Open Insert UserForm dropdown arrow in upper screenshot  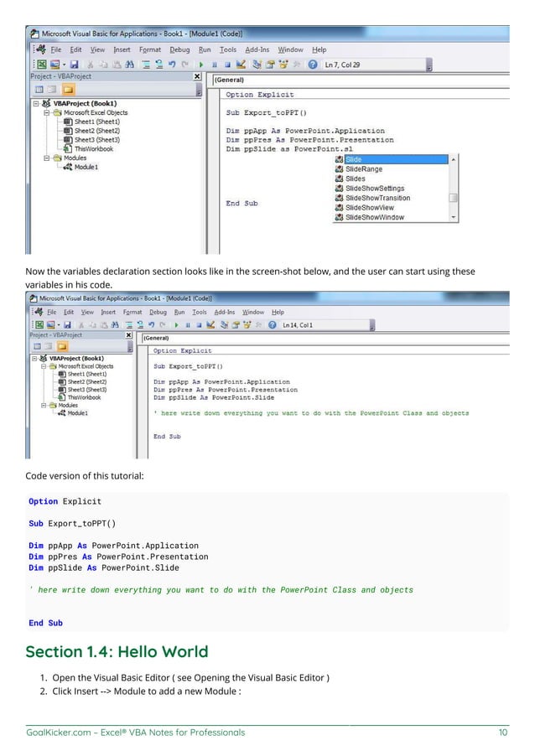(64, 65)
